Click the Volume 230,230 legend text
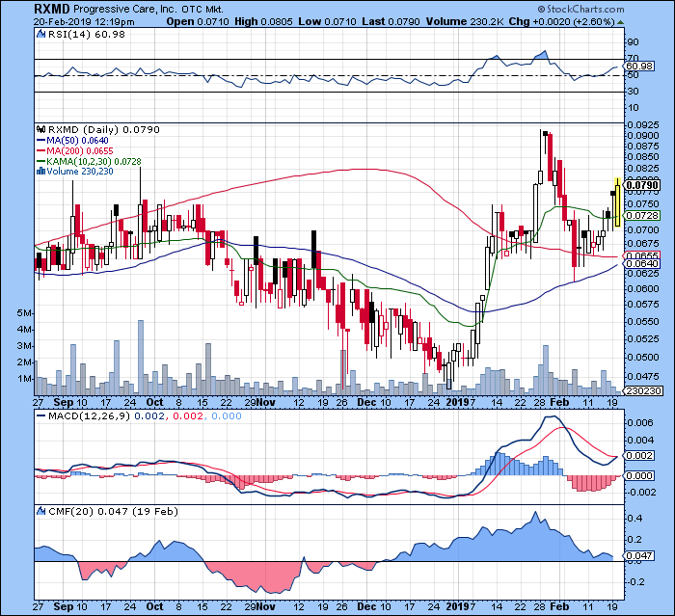Image resolution: width=675 pixels, height=616 pixels. coord(80,172)
